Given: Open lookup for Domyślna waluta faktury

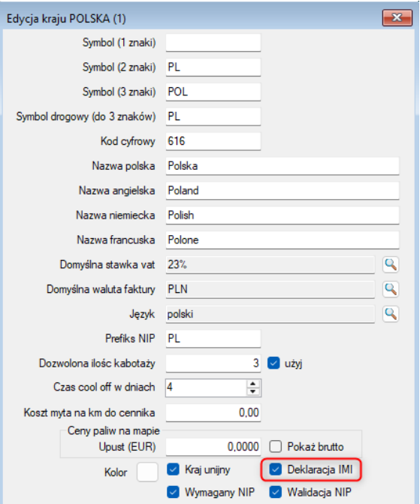Looking at the screenshot, I should pyautogui.click(x=391, y=289).
